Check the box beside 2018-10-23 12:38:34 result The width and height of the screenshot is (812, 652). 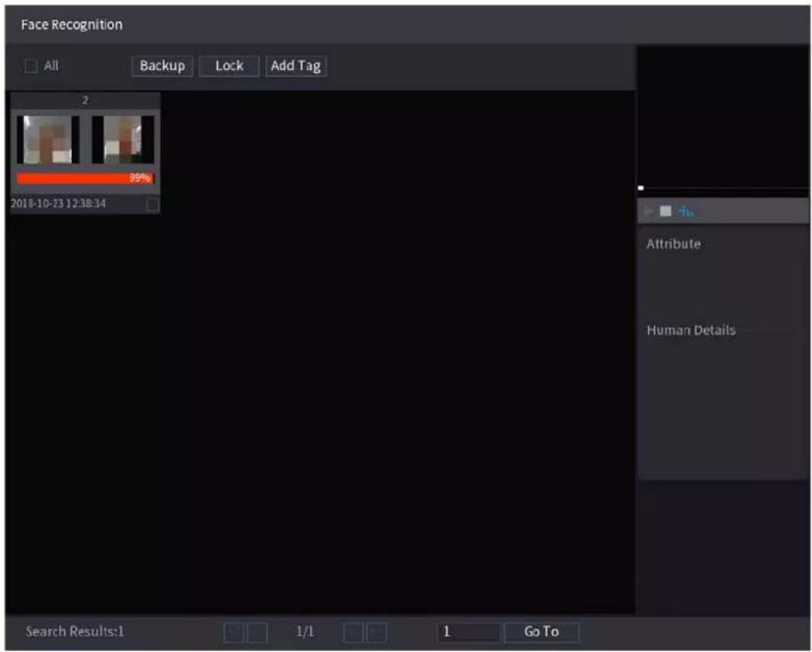[153, 204]
